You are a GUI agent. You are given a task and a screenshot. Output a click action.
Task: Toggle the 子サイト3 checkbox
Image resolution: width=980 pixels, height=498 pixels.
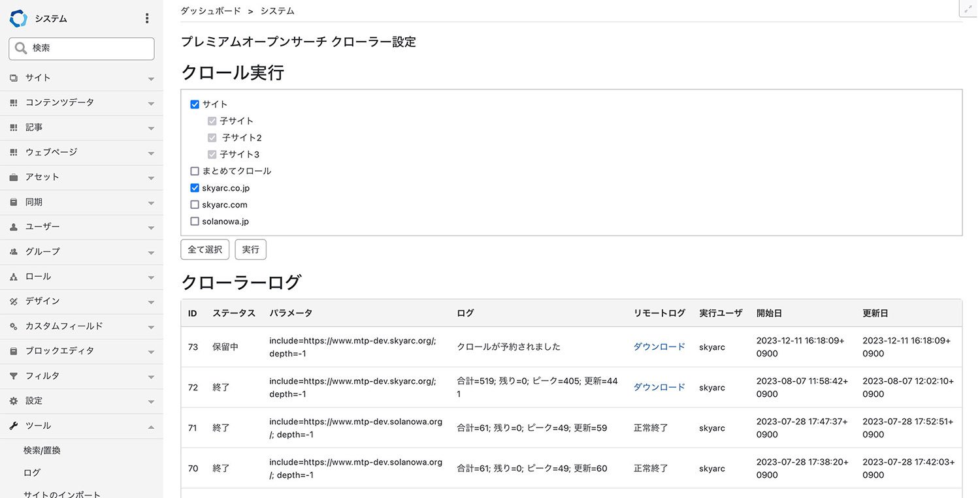(212, 155)
